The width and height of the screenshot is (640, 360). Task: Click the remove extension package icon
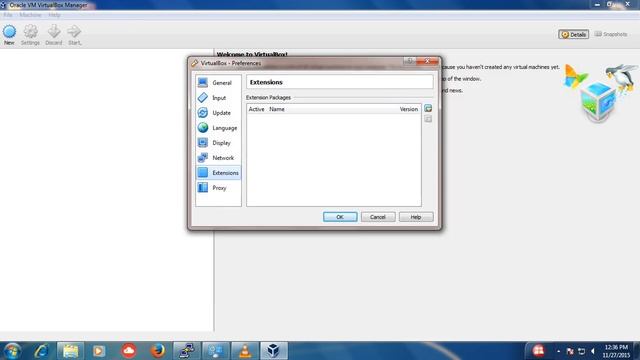(428, 119)
